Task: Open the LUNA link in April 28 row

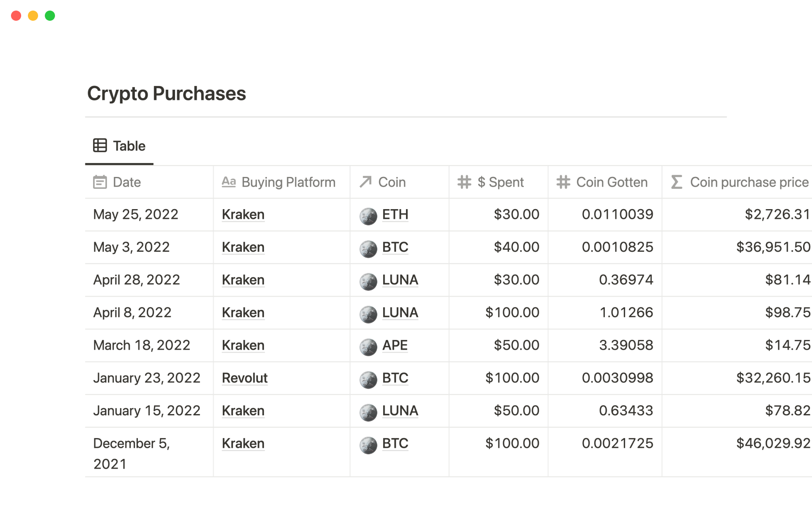Action: (x=400, y=280)
